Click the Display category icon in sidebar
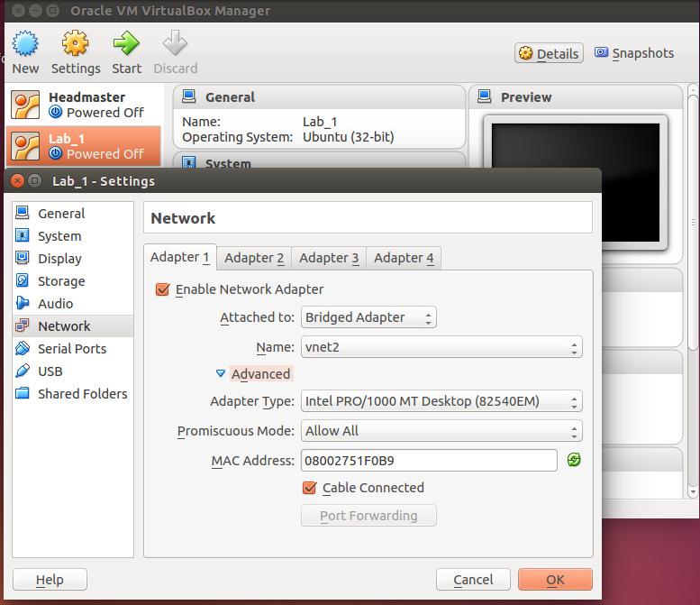700x605 pixels. coord(23,258)
